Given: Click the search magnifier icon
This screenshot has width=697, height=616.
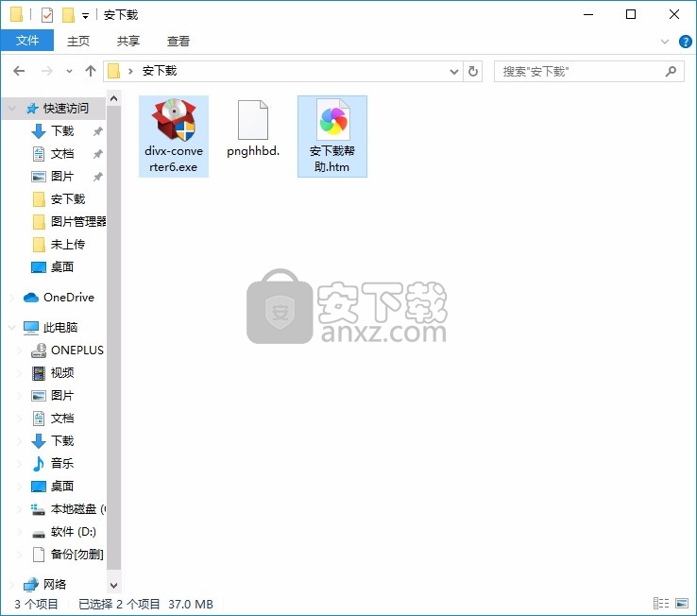Looking at the screenshot, I should point(671,71).
